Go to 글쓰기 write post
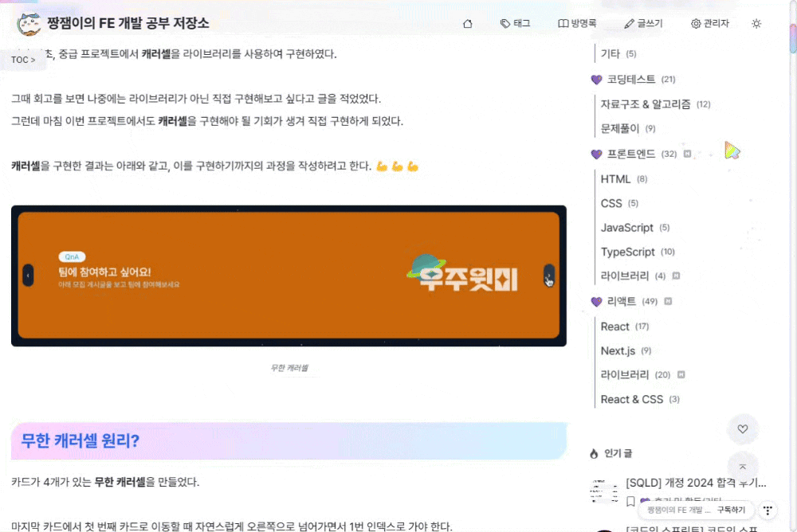797x532 pixels. click(x=643, y=23)
